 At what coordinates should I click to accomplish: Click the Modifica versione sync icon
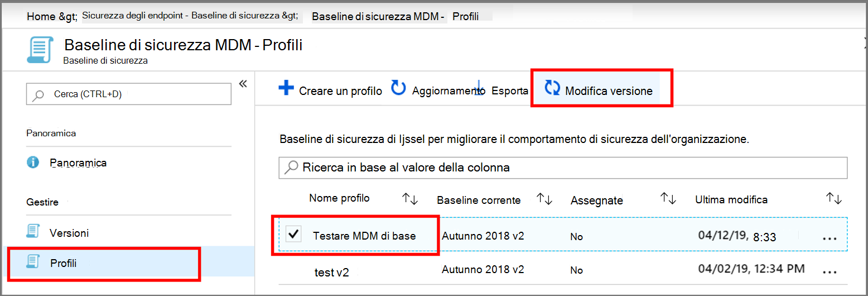click(552, 88)
